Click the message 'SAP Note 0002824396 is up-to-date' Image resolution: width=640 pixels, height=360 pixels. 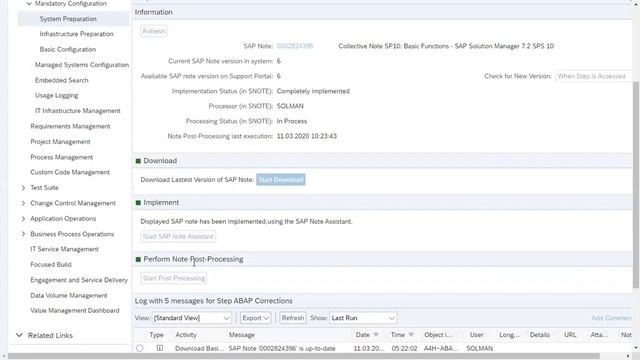tap(282, 349)
